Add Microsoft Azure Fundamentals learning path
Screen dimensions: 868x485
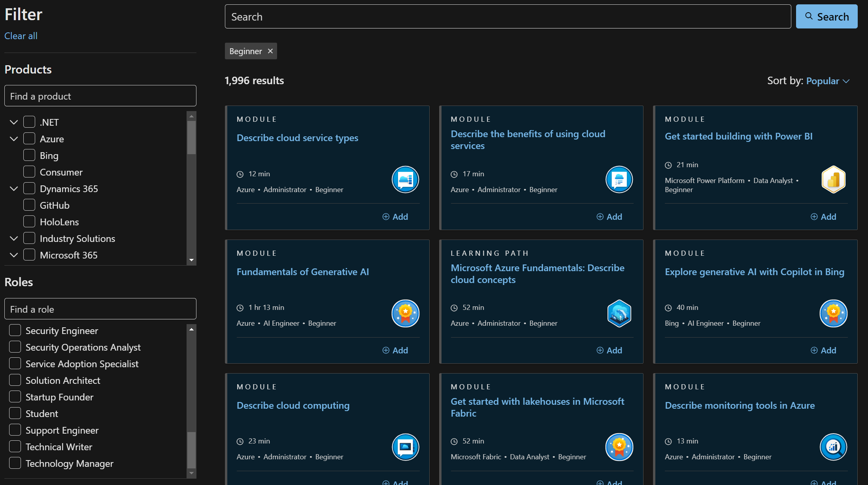(x=609, y=350)
